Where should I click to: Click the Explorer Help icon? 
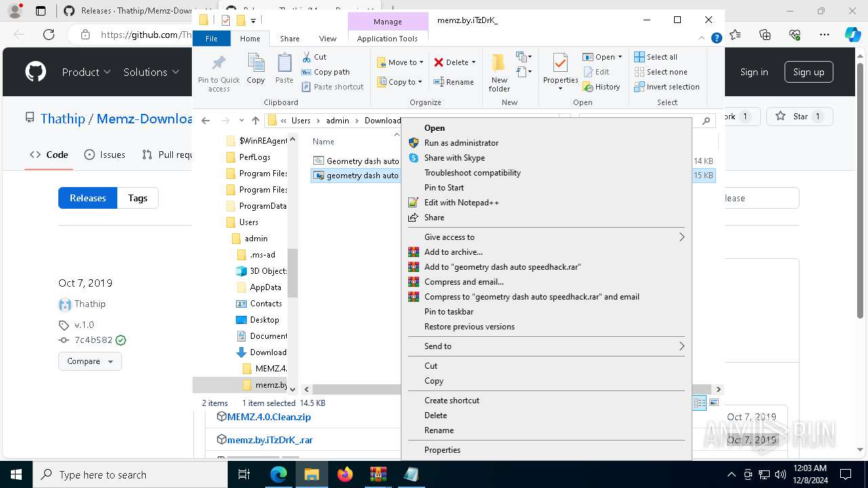click(x=716, y=39)
